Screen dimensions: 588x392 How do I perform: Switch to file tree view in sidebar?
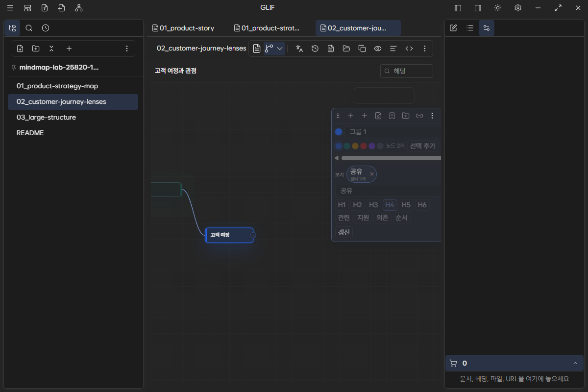(12, 28)
